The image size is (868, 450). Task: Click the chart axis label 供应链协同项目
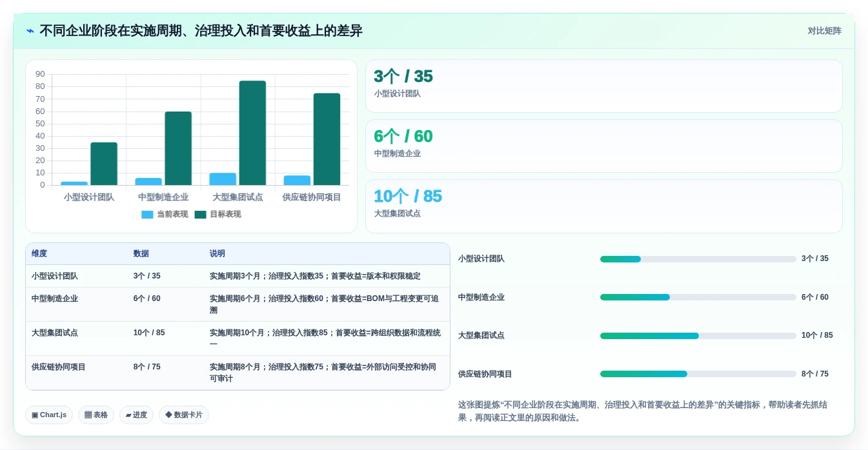click(312, 197)
